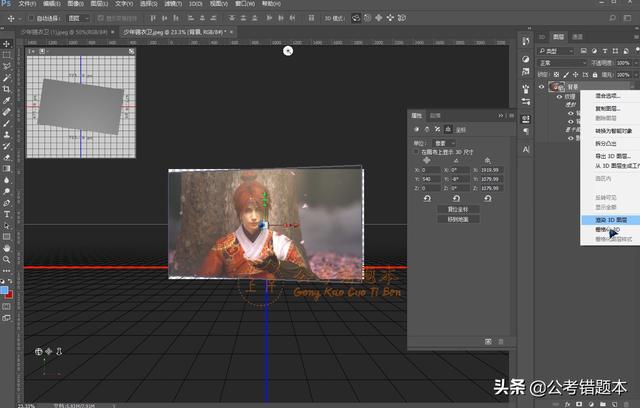The image size is (640, 408).
Task: Click the reset position arrow under the X Y Z position fields
Action: (427, 199)
